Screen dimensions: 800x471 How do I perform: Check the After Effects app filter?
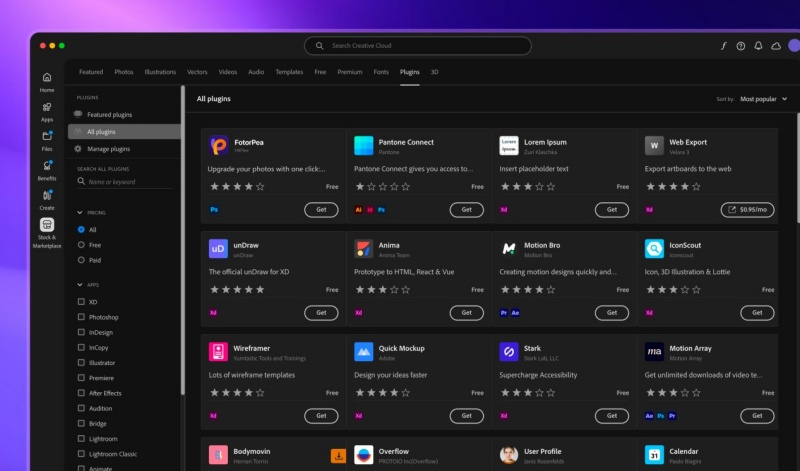coord(81,393)
